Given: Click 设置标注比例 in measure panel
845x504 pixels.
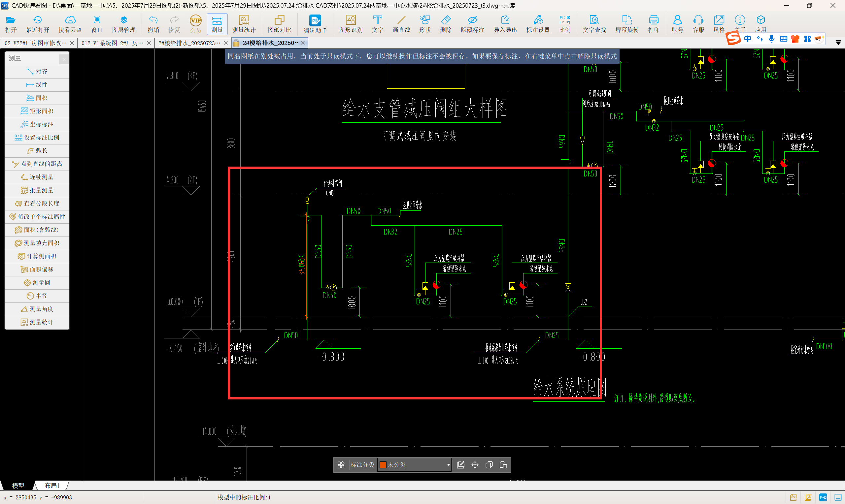Looking at the screenshot, I should [x=37, y=137].
